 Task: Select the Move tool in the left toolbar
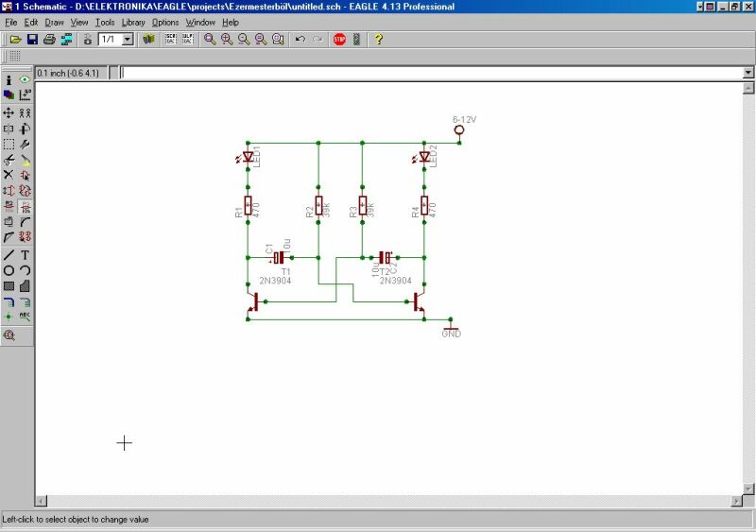[9, 112]
